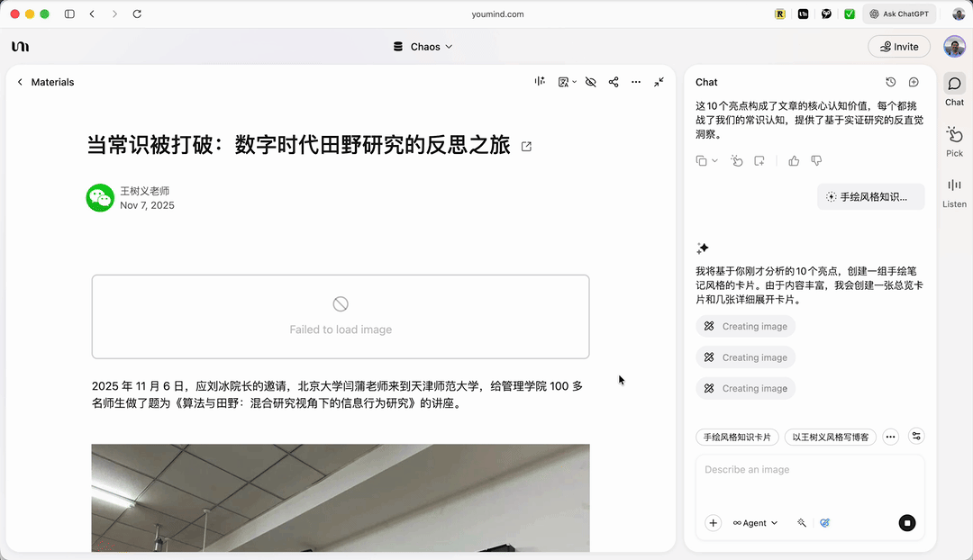Thumbs up the chat response
The height and width of the screenshot is (560, 973).
[x=794, y=161]
